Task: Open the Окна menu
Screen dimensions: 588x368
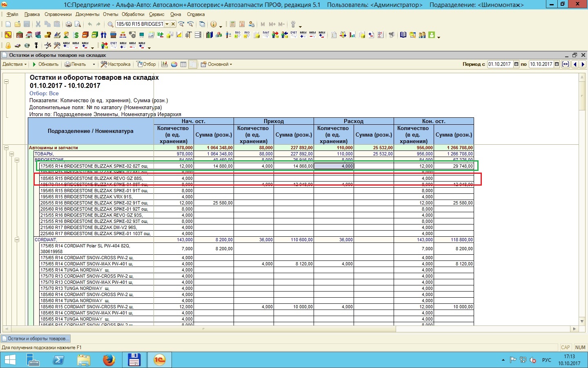Action: click(176, 14)
